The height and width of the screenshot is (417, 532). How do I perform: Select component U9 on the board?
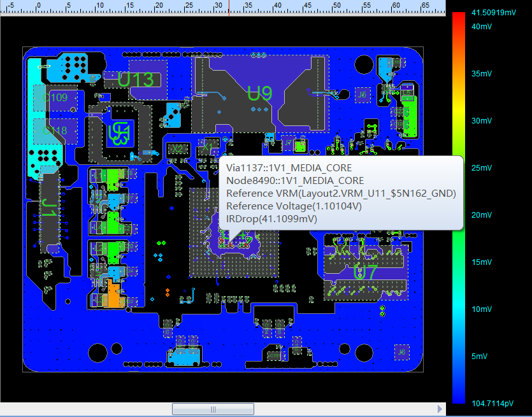pos(259,93)
